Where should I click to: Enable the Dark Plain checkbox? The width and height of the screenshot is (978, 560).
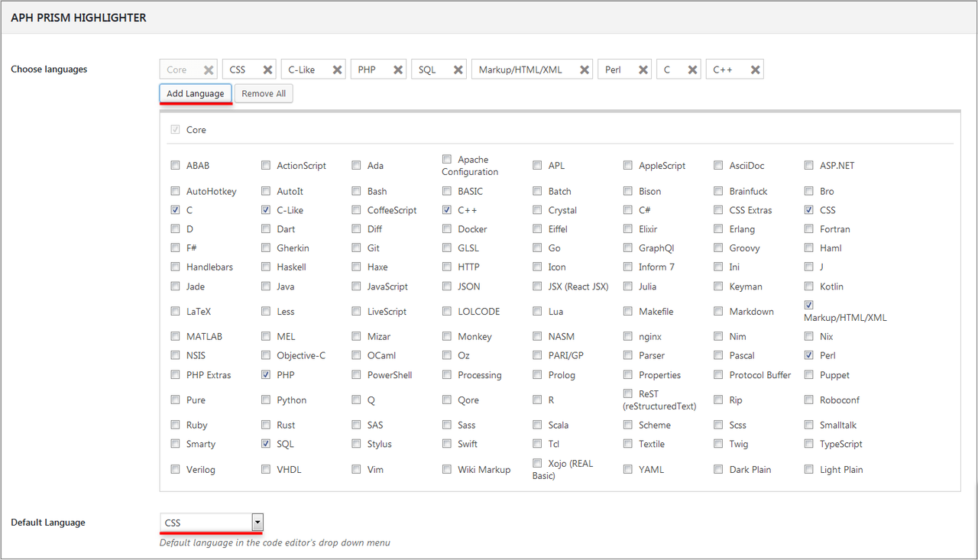[x=719, y=469]
